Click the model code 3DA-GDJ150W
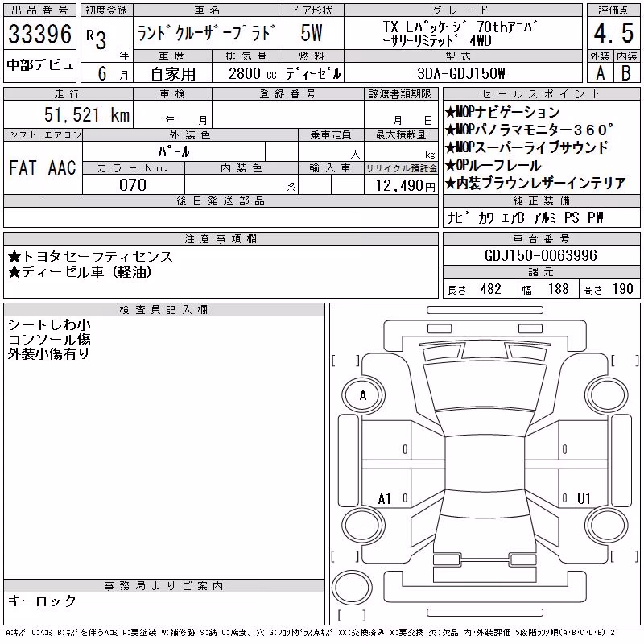644x644 pixels. 460,73
